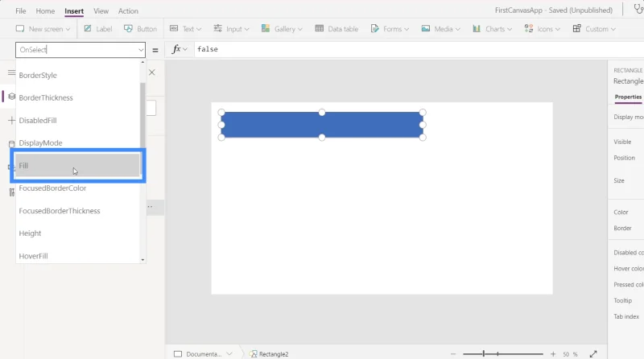Image resolution: width=644 pixels, height=359 pixels.
Task: Toggle the hamburger menu icon
Action: pos(11,72)
